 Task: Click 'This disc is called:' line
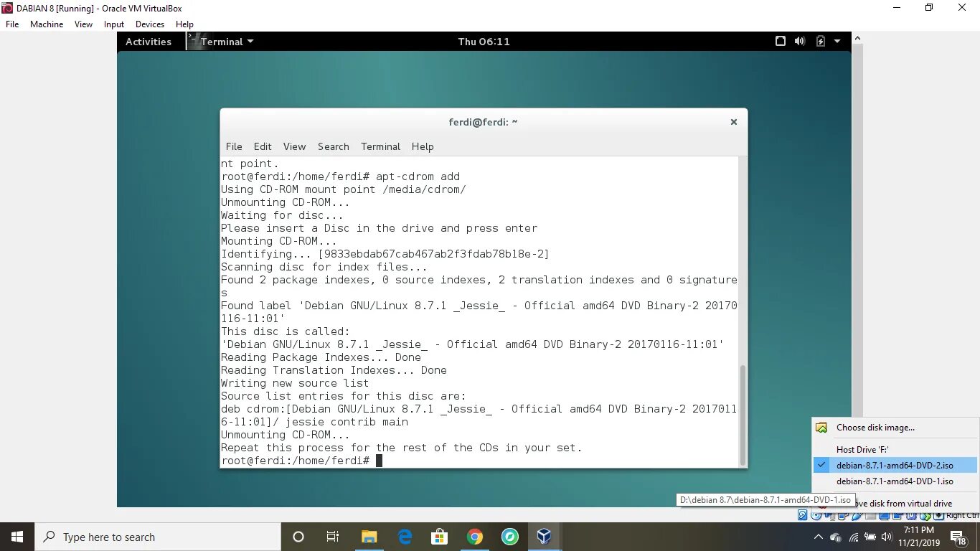286,331
